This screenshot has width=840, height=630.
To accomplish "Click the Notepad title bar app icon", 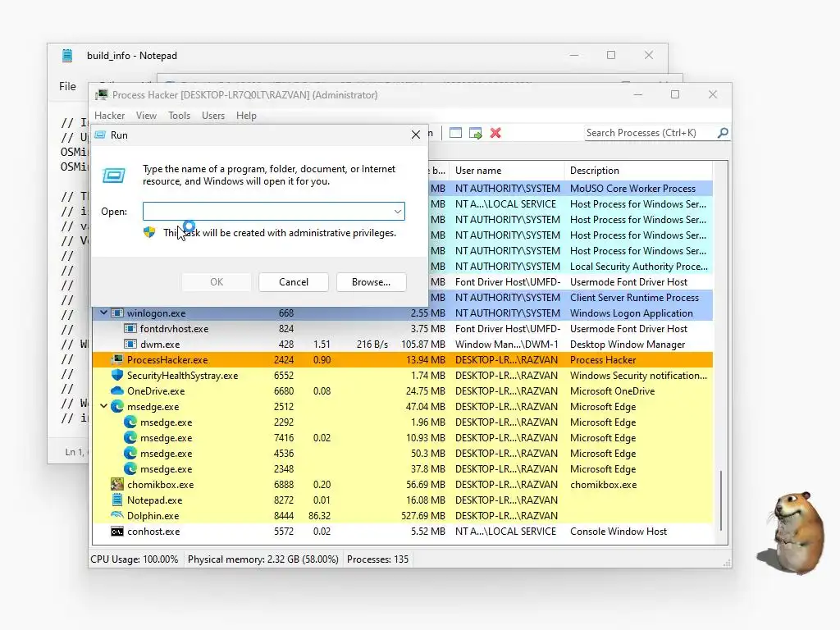I will point(67,55).
